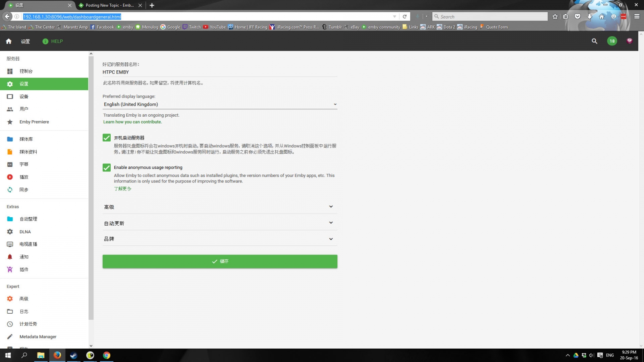Open Preferred display language dropdown
644x362 pixels.
pos(220,105)
